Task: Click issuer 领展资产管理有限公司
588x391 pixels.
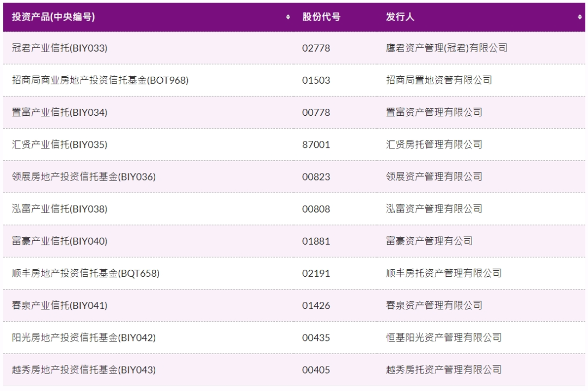Action: click(x=434, y=177)
